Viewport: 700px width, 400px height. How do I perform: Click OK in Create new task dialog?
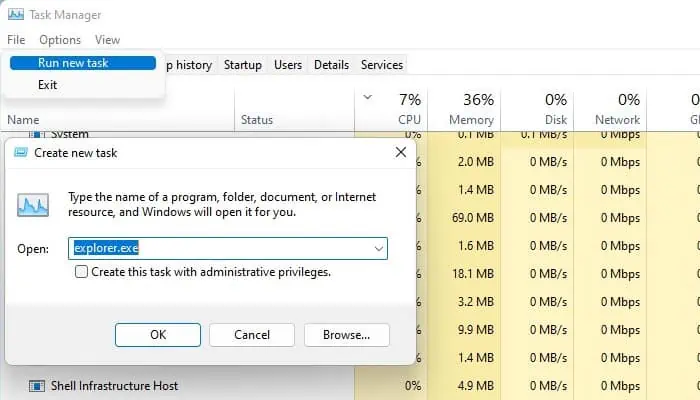[x=158, y=335]
